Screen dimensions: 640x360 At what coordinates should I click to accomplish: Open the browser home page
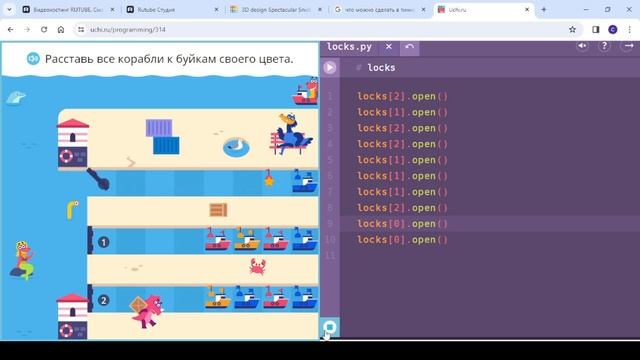(61, 29)
